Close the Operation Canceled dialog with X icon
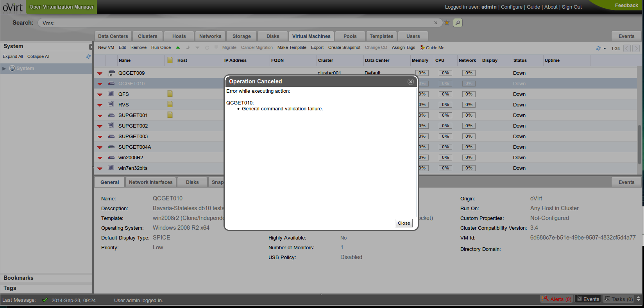644x308 pixels. 410,82
